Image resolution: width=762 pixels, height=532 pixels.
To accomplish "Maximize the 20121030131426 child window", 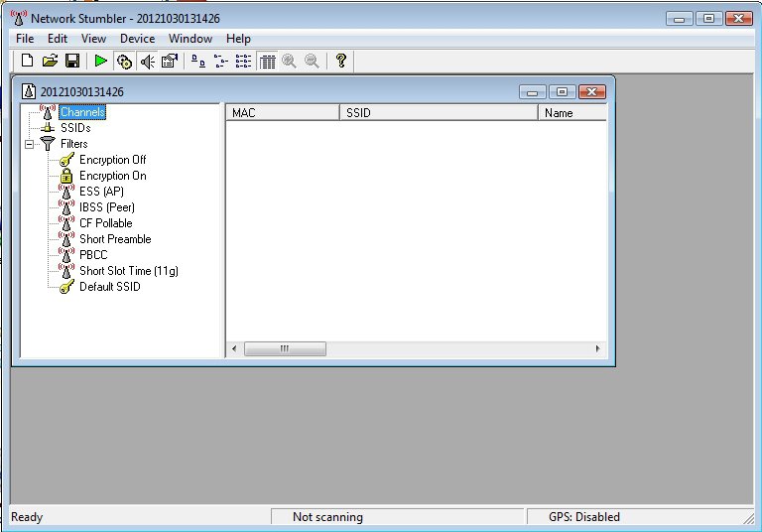I will (562, 92).
